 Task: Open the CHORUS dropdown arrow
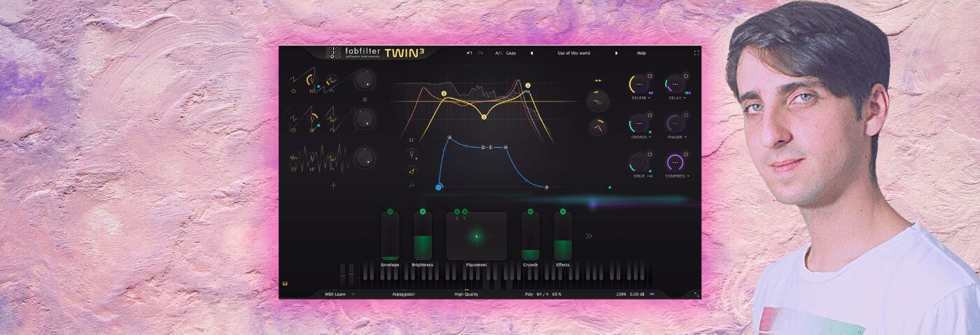tap(650, 138)
